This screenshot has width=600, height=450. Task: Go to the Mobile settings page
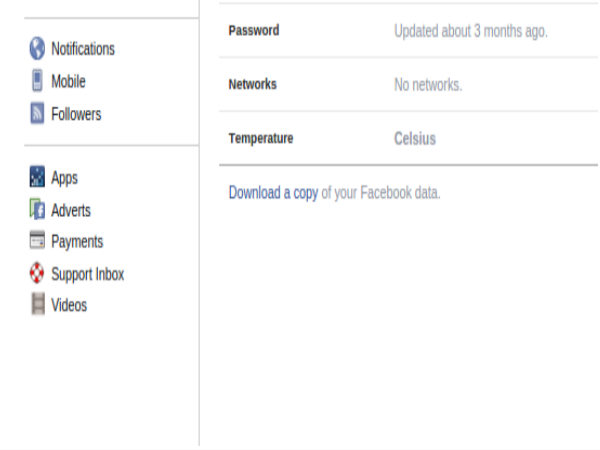tap(68, 81)
